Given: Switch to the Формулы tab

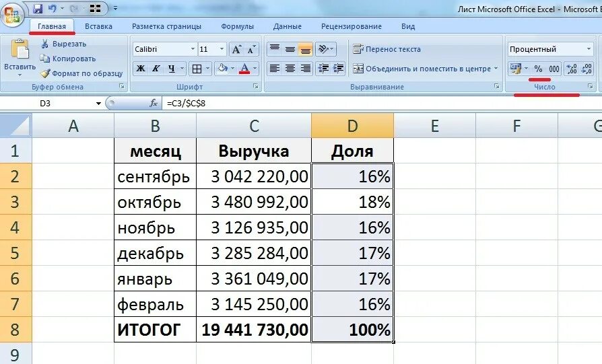Looking at the screenshot, I should tap(237, 26).
